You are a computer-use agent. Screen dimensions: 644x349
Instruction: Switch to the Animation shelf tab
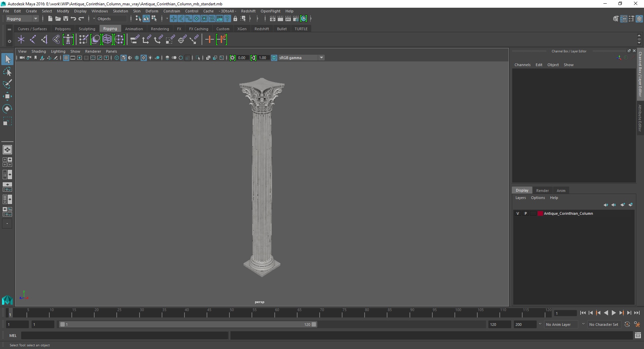pos(134,29)
